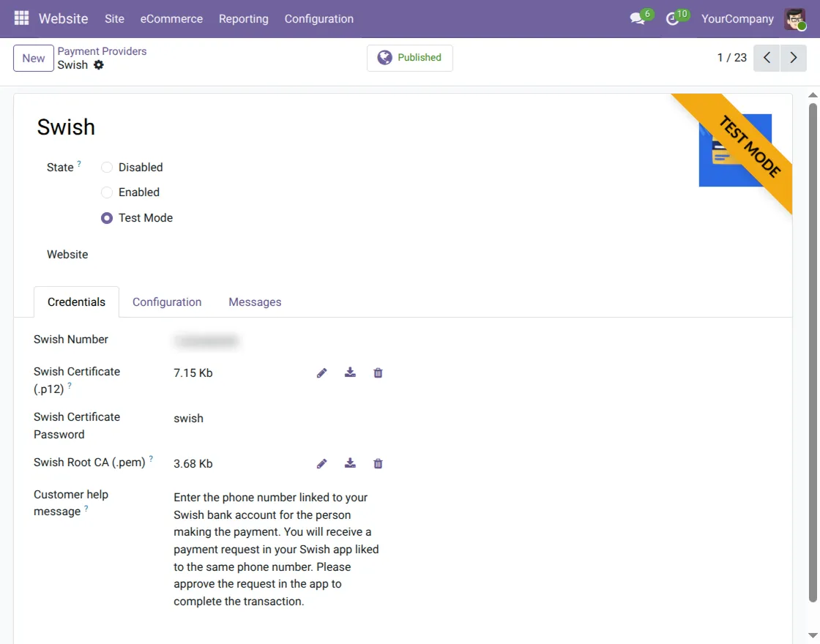The height and width of the screenshot is (644, 820).
Task: Open the conversations messages icon
Action: click(637, 19)
